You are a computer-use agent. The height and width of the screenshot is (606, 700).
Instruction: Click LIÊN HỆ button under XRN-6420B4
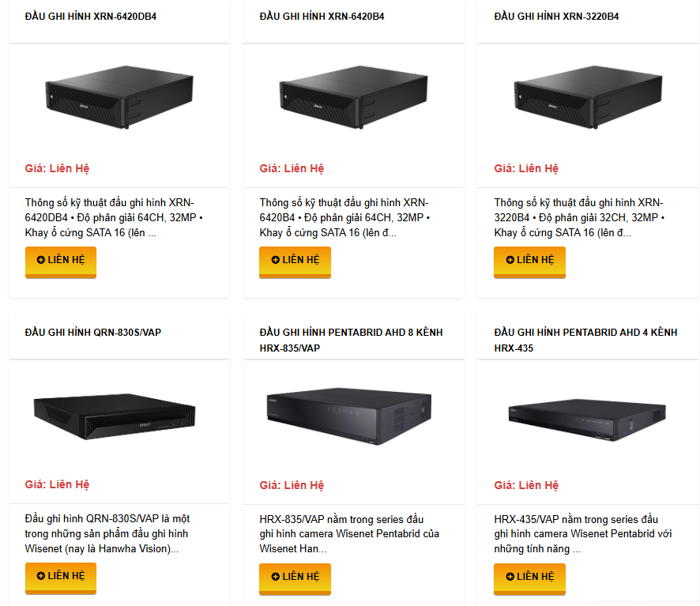point(295,261)
